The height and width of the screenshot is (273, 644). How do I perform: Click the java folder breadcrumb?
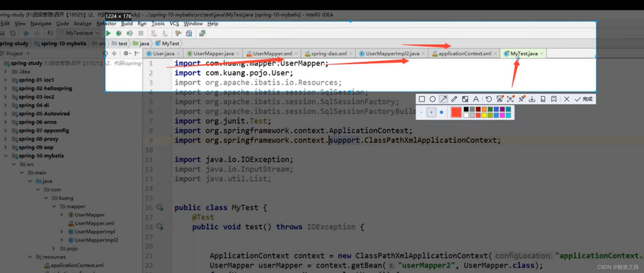pyautogui.click(x=141, y=44)
